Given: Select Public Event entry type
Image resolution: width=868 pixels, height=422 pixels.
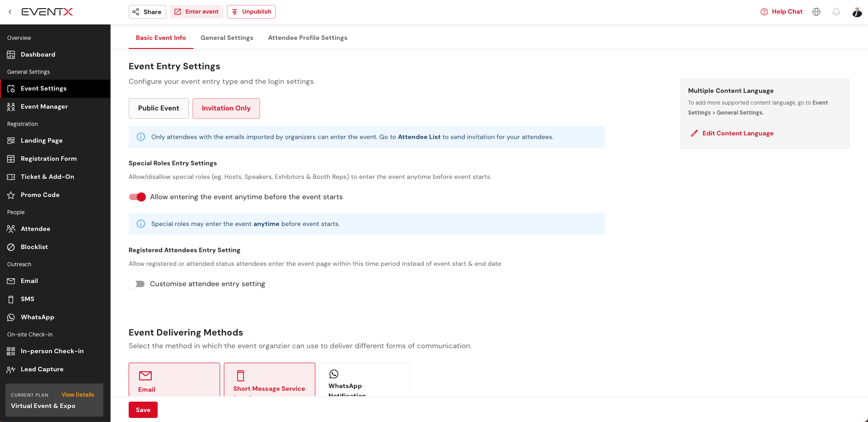Looking at the screenshot, I should pyautogui.click(x=159, y=108).
